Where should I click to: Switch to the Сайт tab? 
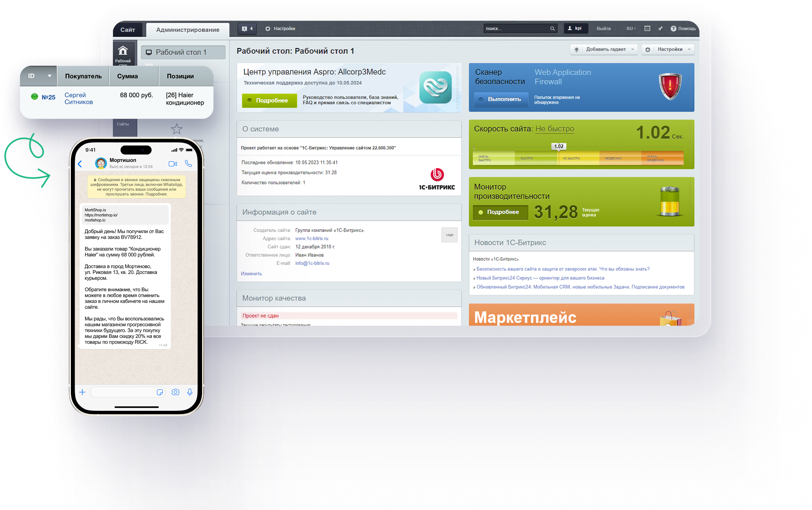[127, 30]
